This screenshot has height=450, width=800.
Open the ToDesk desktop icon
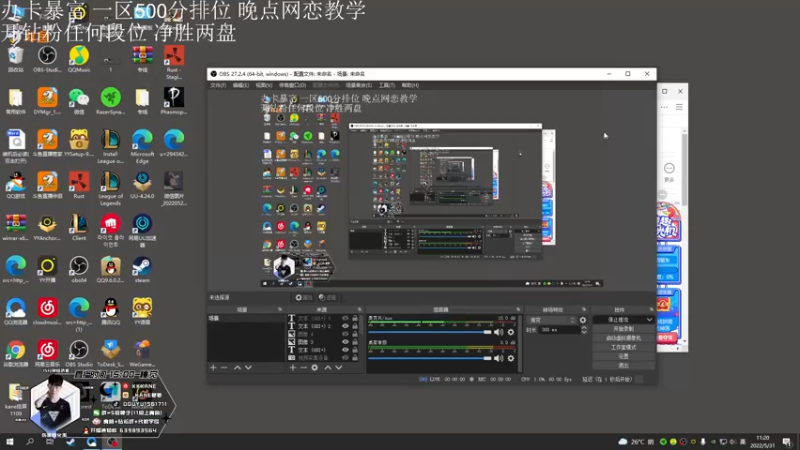coord(110,354)
